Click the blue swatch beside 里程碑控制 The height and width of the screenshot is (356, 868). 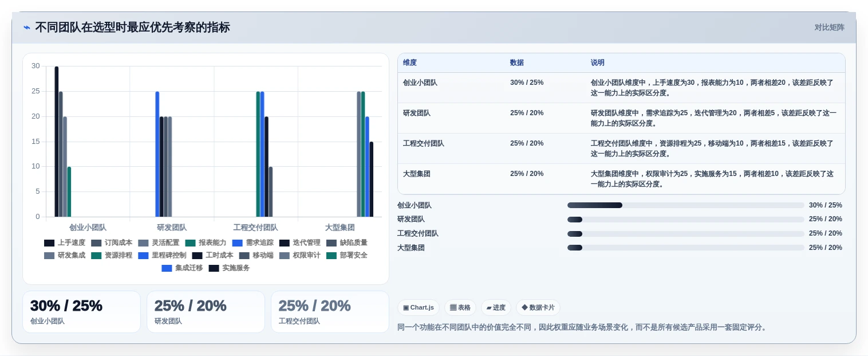pos(143,255)
